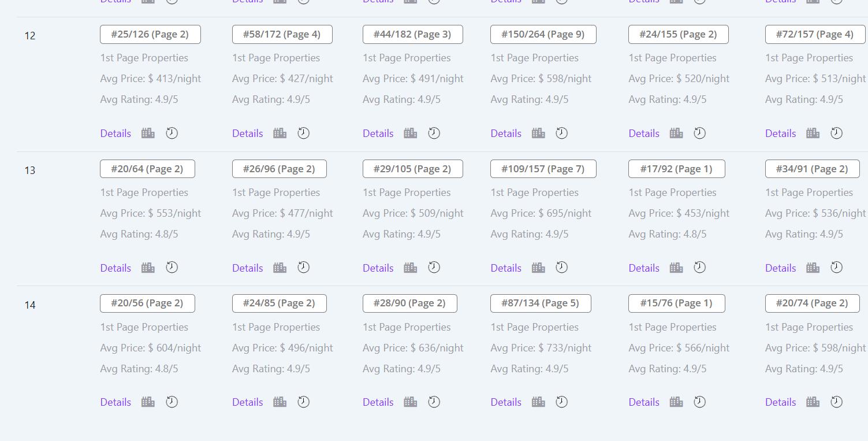Select building icon in the #26/96 cell

(x=280, y=268)
